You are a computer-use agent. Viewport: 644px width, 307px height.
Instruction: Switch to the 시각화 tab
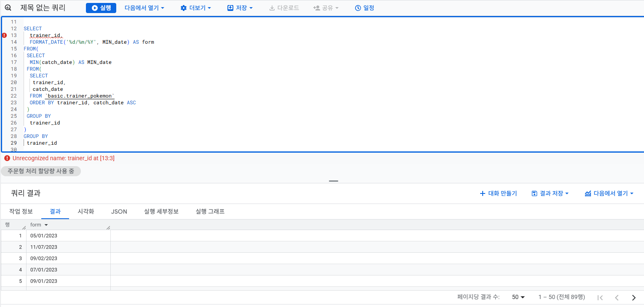(86, 212)
